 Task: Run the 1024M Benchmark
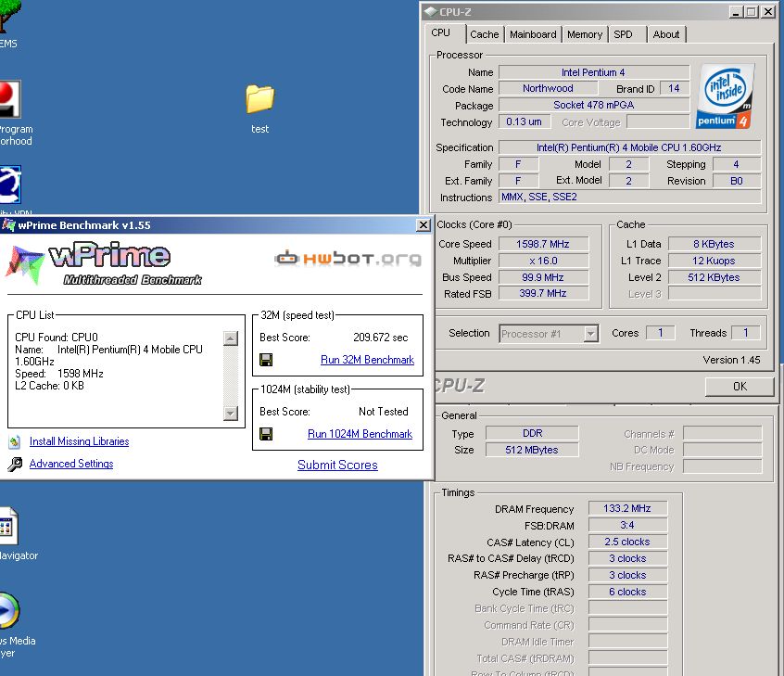[x=360, y=434]
